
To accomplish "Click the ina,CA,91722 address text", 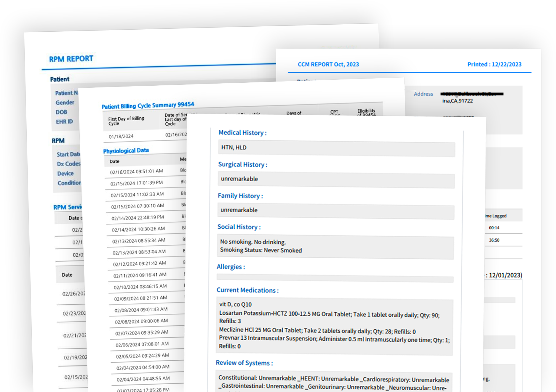I will [x=458, y=101].
